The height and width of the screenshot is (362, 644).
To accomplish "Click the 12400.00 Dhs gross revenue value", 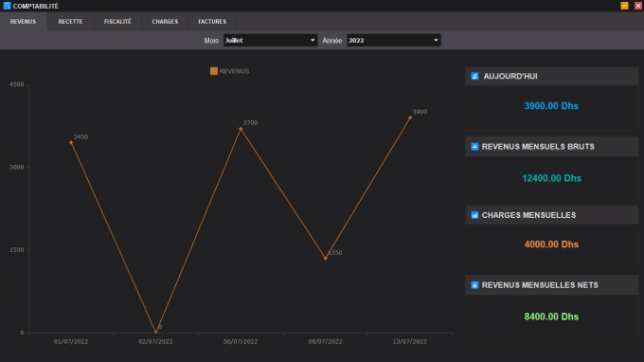I will [551, 178].
